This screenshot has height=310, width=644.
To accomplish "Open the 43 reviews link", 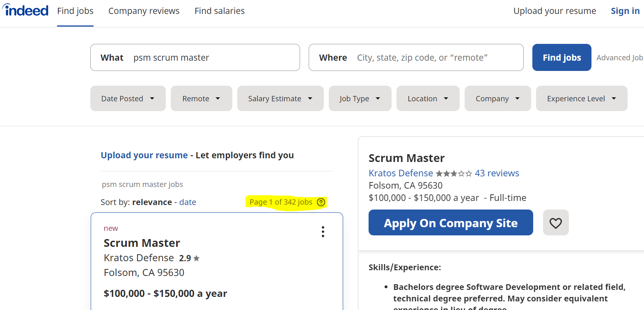I will [497, 173].
